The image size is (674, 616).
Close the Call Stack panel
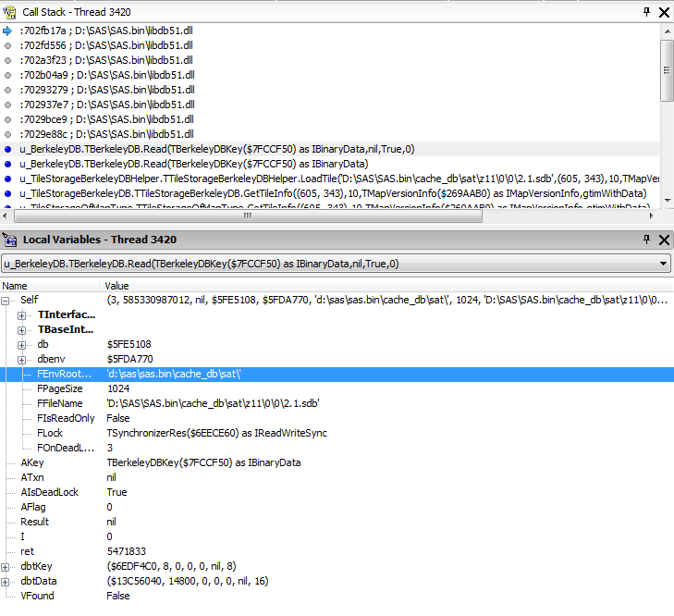tap(663, 12)
